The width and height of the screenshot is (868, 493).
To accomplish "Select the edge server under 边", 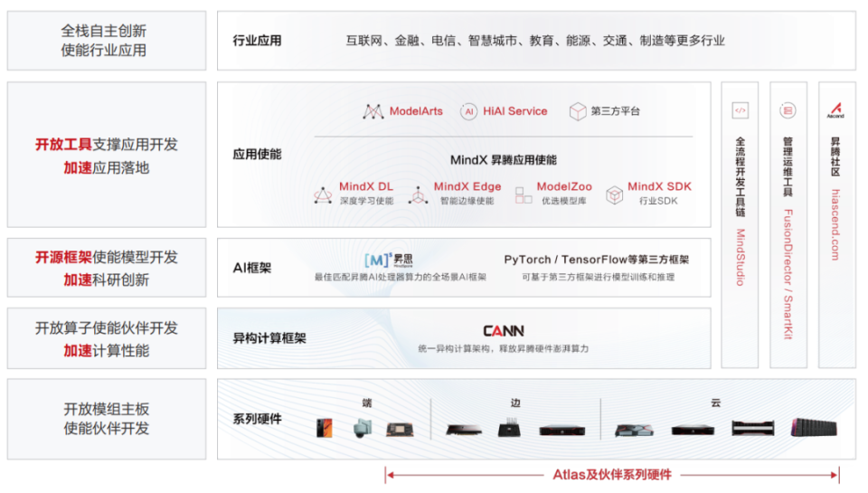I will click(x=562, y=430).
